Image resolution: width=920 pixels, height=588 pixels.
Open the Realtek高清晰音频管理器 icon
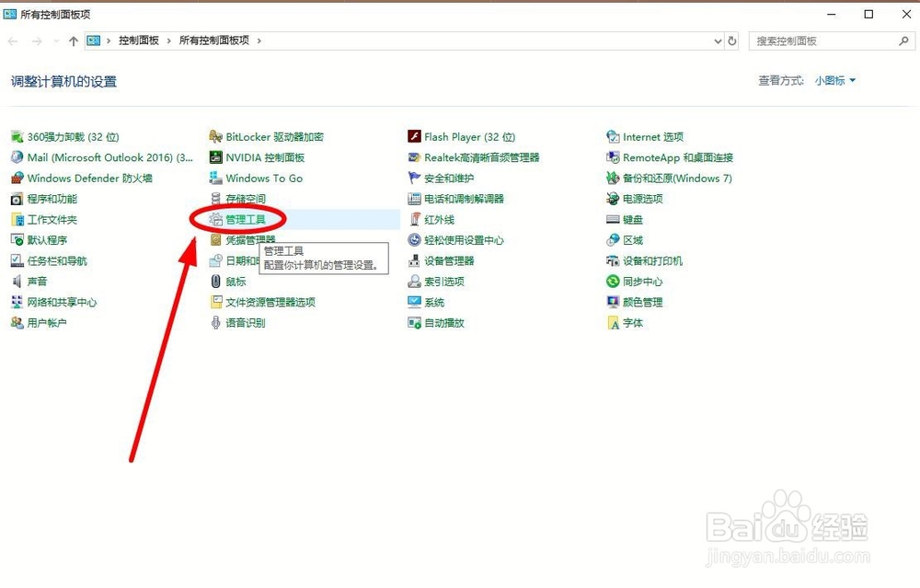click(414, 157)
